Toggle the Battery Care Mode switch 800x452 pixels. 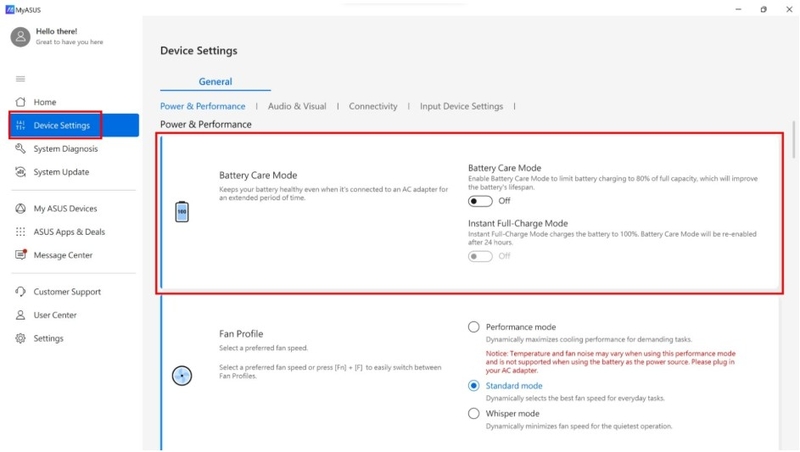click(x=480, y=201)
